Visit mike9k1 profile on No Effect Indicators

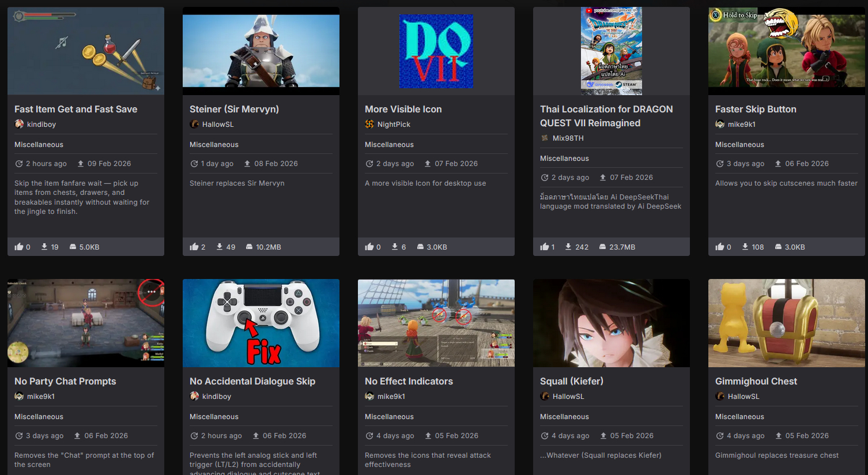pos(391,396)
